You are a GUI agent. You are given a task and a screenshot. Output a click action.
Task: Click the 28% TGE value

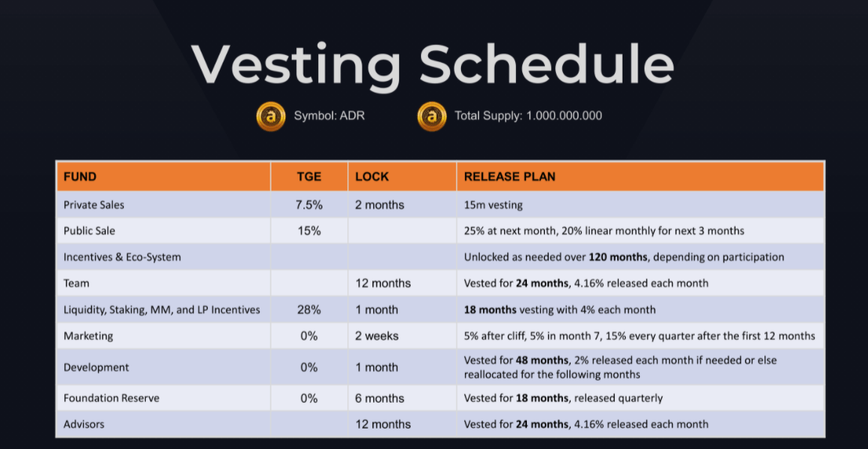tap(308, 309)
